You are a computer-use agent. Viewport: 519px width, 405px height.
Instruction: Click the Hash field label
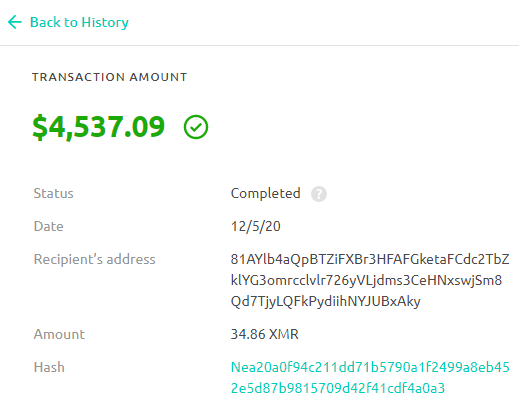tap(49, 367)
